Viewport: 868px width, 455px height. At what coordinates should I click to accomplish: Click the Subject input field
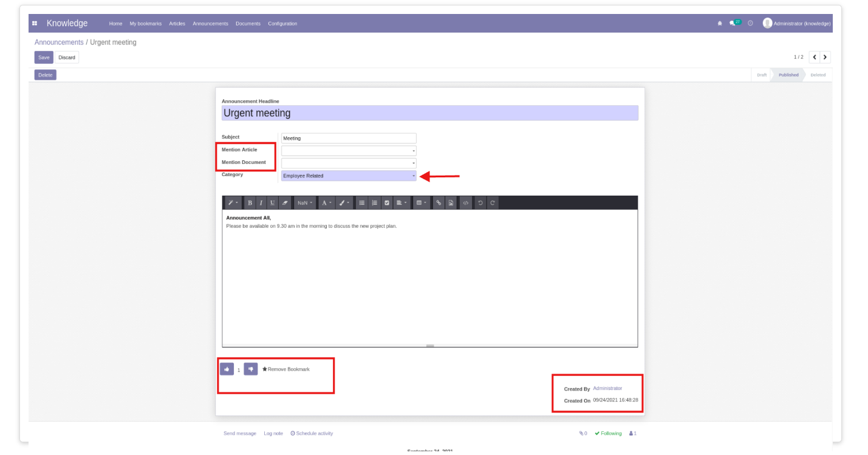click(349, 138)
